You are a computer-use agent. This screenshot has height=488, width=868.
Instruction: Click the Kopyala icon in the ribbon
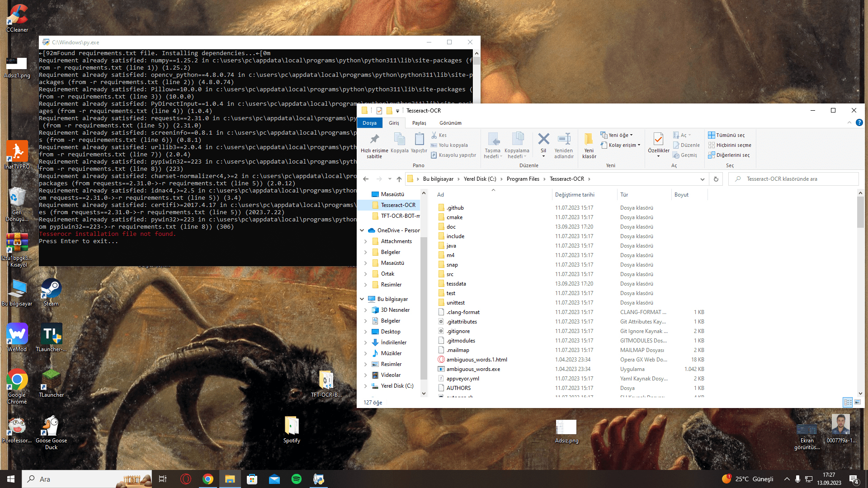400,139
